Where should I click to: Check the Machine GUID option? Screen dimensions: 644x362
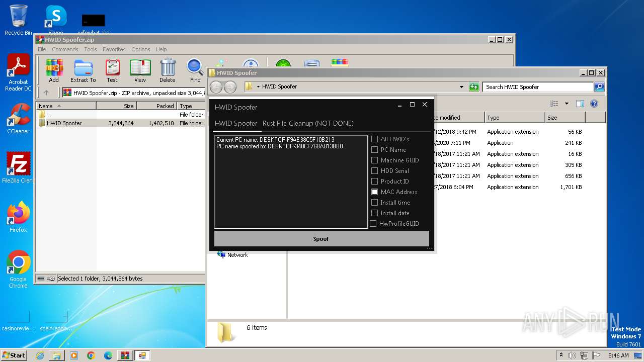(374, 160)
